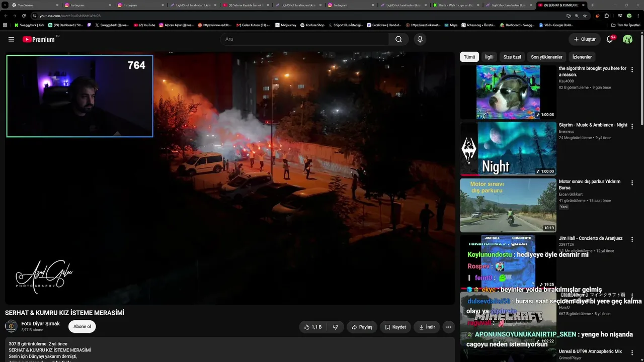Bookmark this page with star icon
Image resolution: width=644 pixels, height=362 pixels.
[585, 16]
